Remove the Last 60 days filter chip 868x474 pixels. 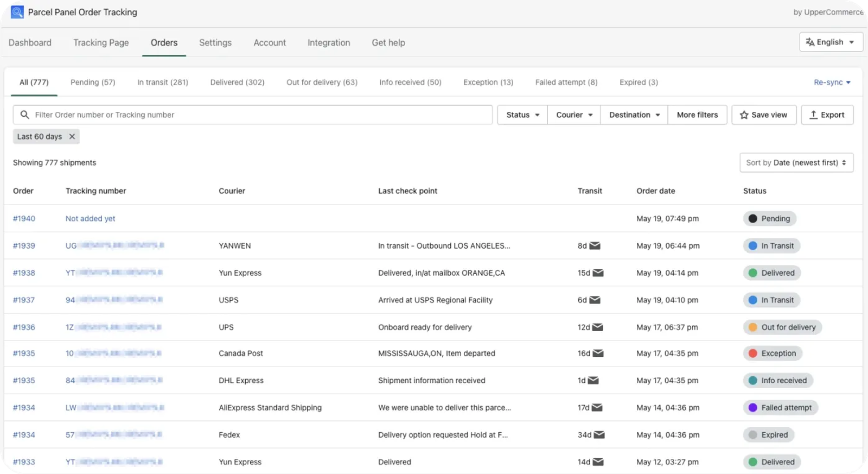(x=72, y=136)
